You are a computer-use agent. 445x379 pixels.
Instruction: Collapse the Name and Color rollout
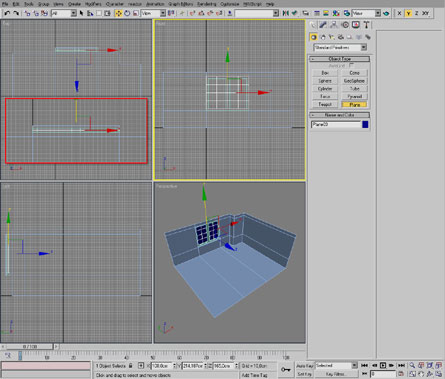[339, 115]
